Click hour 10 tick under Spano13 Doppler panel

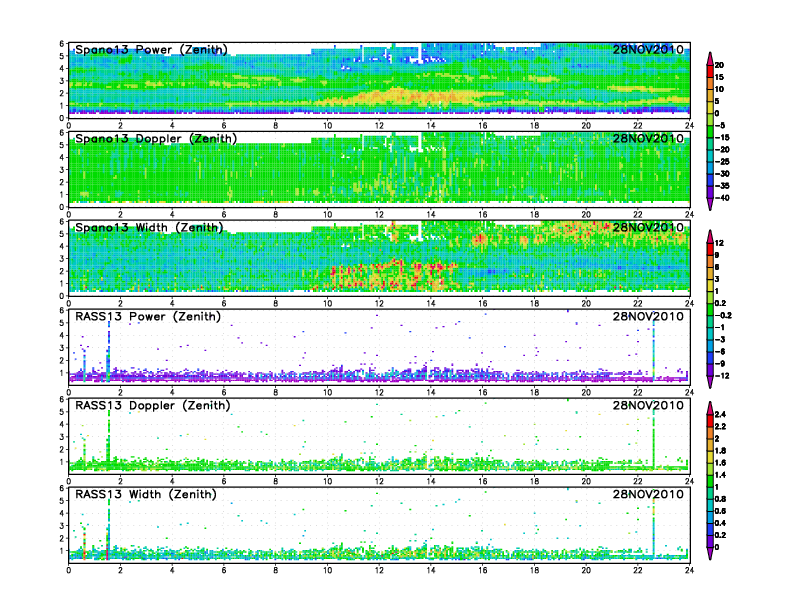pyautogui.click(x=327, y=215)
